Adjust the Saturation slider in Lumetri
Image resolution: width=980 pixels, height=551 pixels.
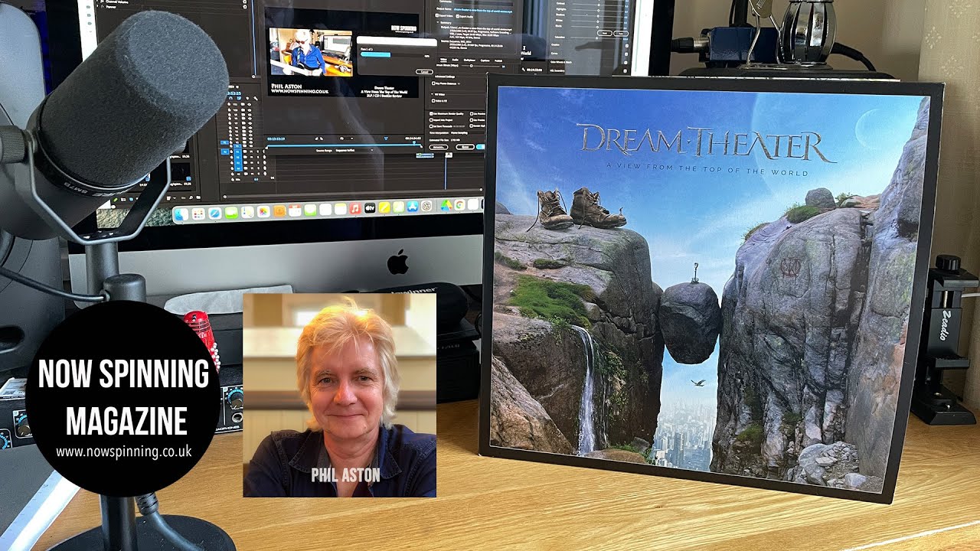pos(596,38)
